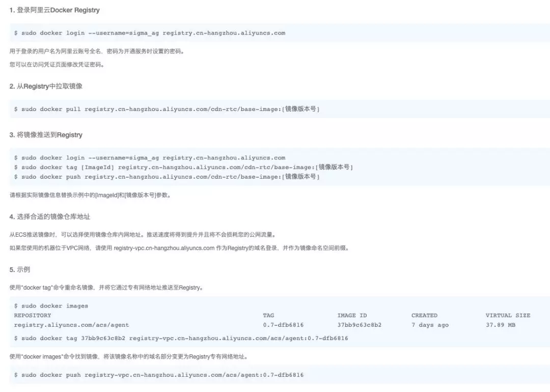Click the 'sudo docker tag 37bb9c63c8b2' command
This screenshot has height=392, width=550.
[181, 339]
